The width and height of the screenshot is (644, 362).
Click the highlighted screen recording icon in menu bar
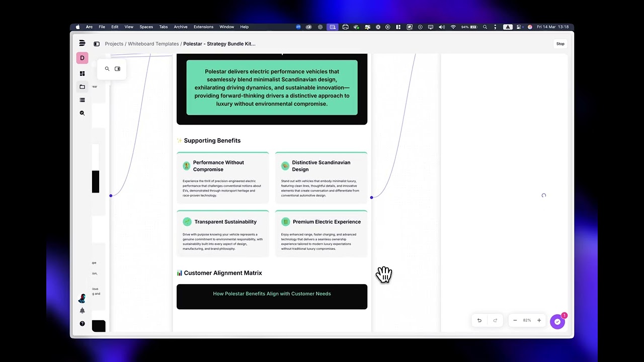pyautogui.click(x=333, y=27)
